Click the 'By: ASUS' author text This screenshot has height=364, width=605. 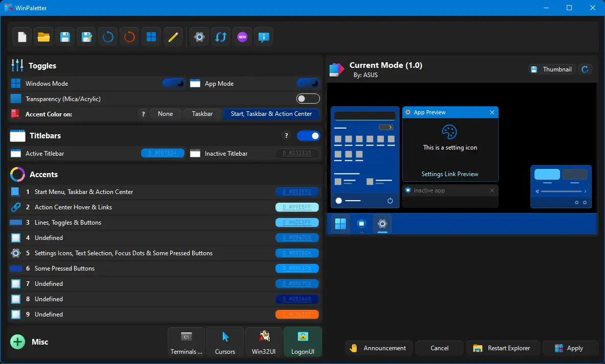coord(365,75)
